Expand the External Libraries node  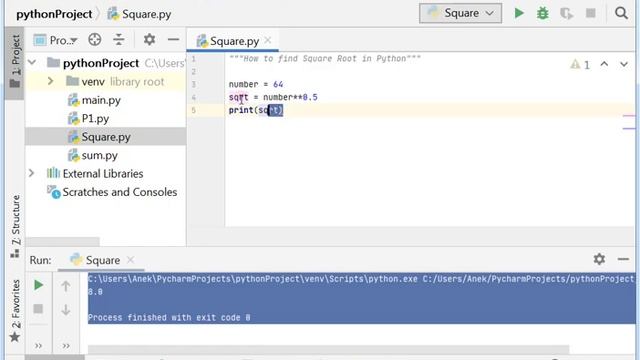click(x=31, y=173)
